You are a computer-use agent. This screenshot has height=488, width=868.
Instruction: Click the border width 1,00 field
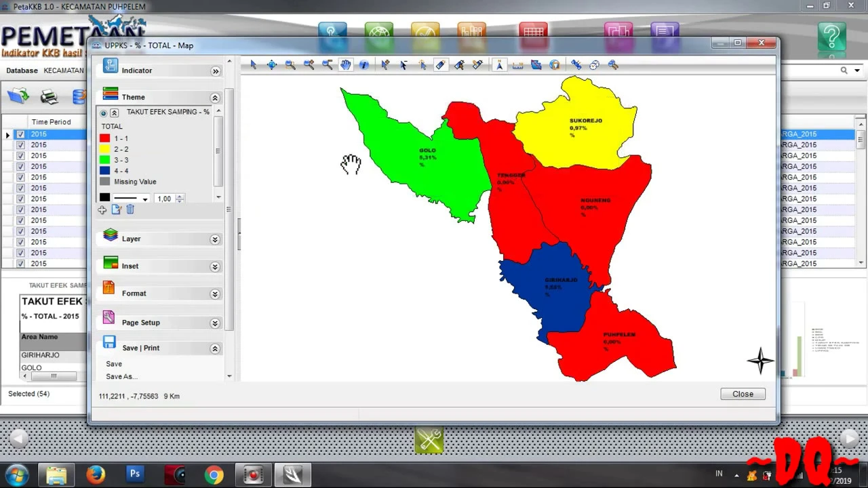[165, 199]
